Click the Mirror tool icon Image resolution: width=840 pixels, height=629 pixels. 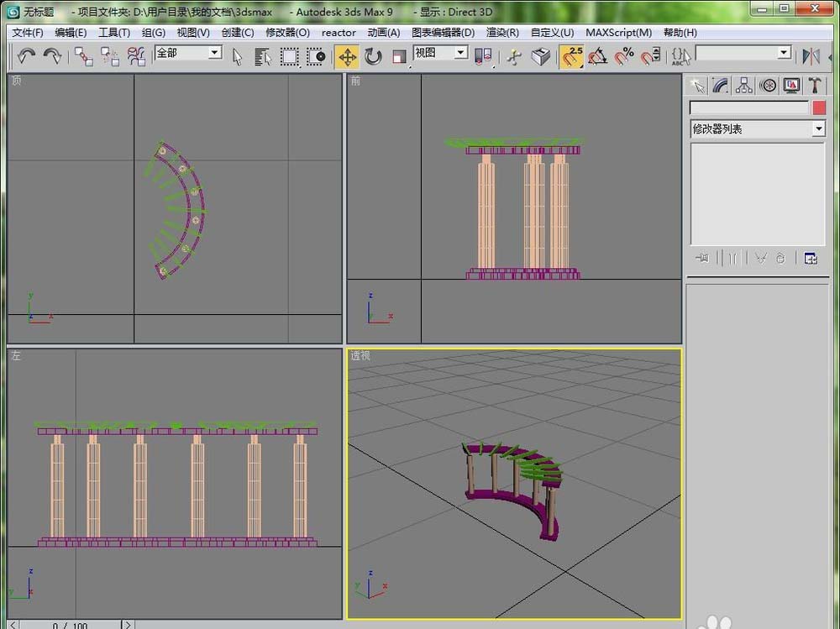[811, 56]
